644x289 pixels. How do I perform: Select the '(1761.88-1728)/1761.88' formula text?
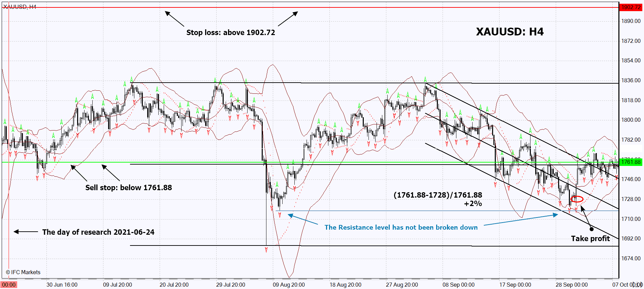click(438, 195)
